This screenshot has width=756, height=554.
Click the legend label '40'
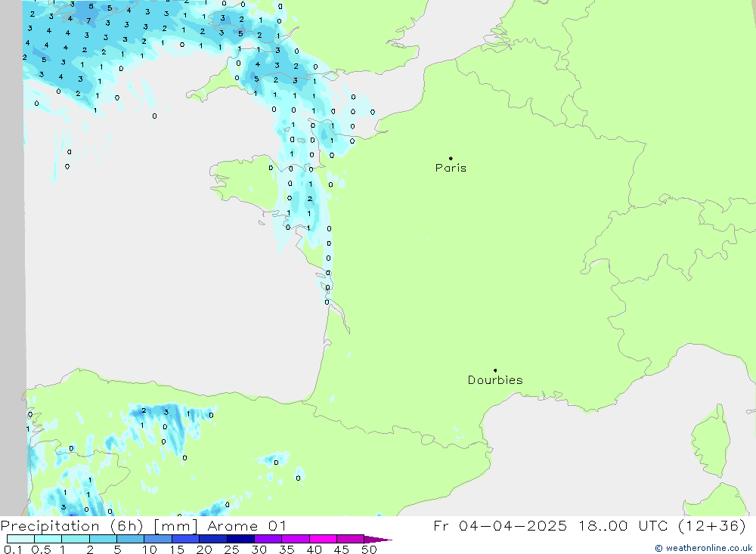pyautogui.click(x=314, y=549)
